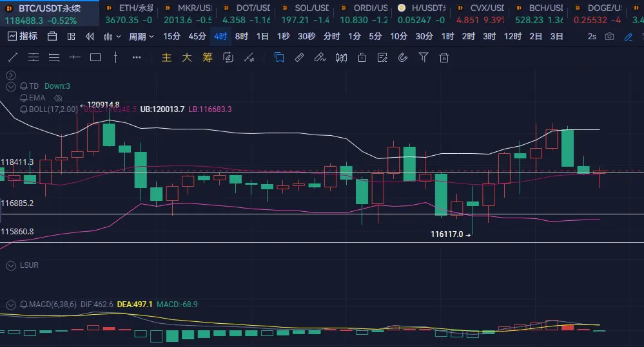Open the ORDI/USDT ticker
This screenshot has width=644, height=347.
[x=364, y=14]
